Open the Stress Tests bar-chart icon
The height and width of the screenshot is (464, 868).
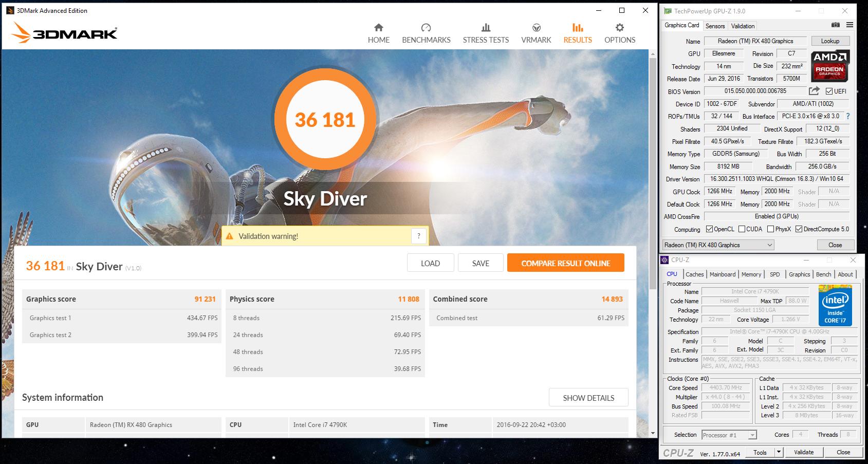[486, 28]
